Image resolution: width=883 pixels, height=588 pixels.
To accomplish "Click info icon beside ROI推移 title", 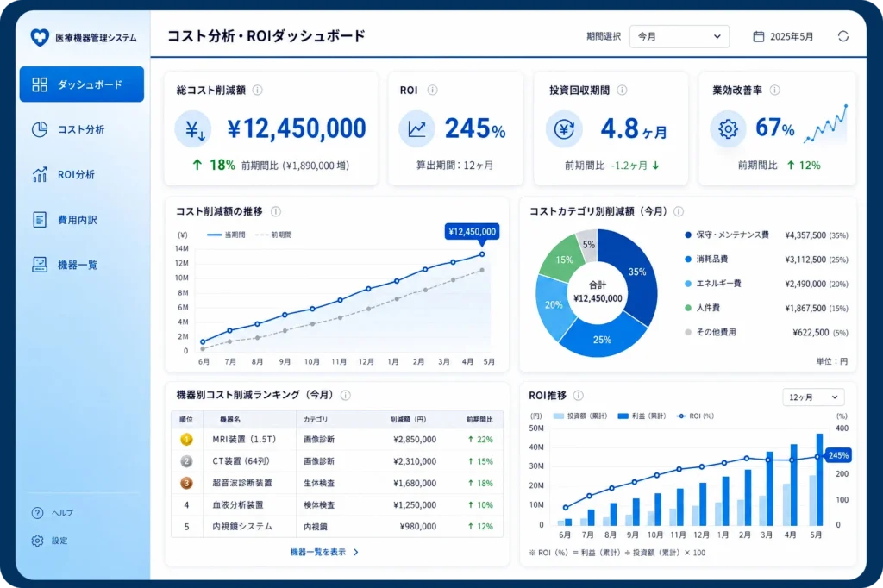I will pos(579,396).
